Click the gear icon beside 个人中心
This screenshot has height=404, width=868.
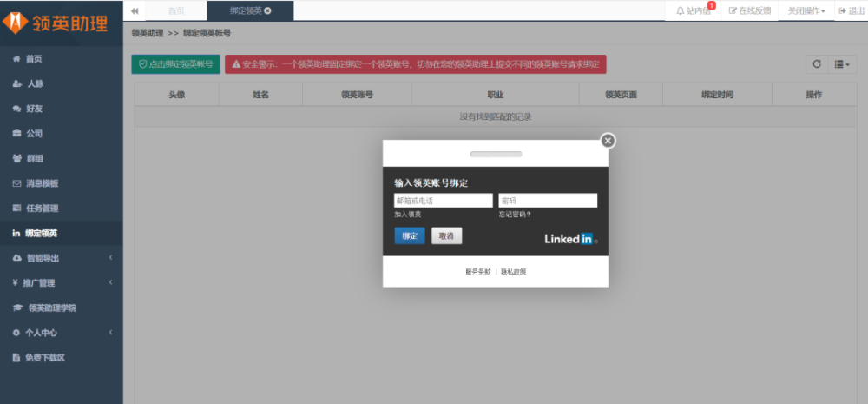pos(16,333)
